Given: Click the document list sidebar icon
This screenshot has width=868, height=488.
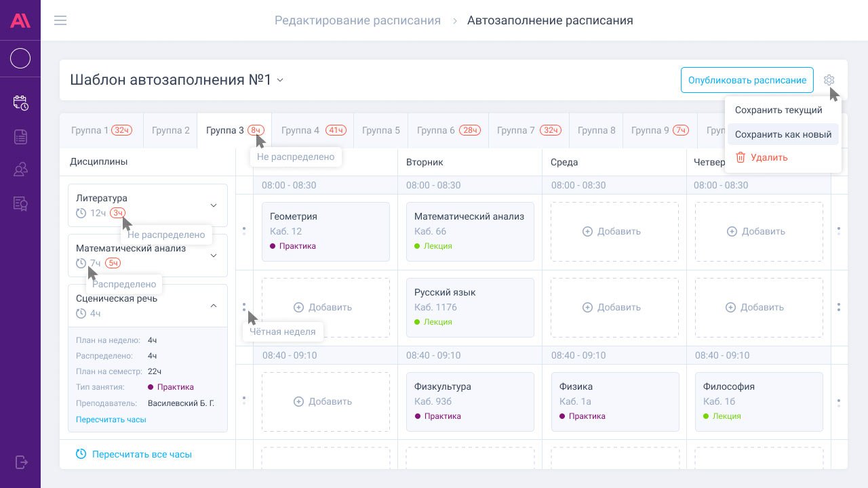Looking at the screenshot, I should [x=20, y=136].
